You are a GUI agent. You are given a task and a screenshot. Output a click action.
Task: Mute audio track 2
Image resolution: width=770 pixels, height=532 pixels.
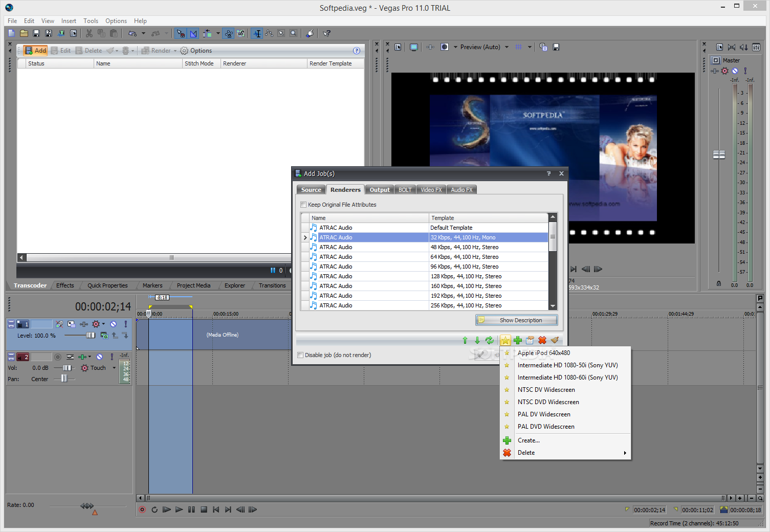coord(100,357)
